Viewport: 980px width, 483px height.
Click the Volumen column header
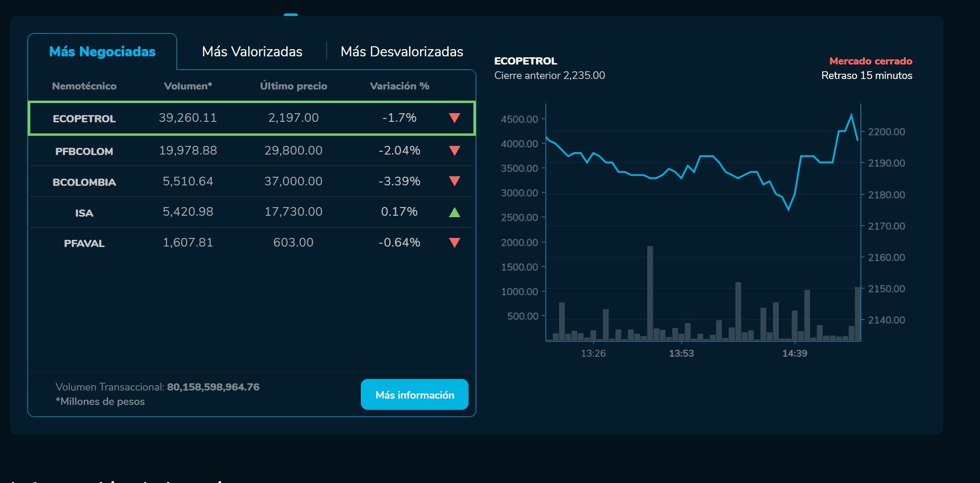(188, 86)
